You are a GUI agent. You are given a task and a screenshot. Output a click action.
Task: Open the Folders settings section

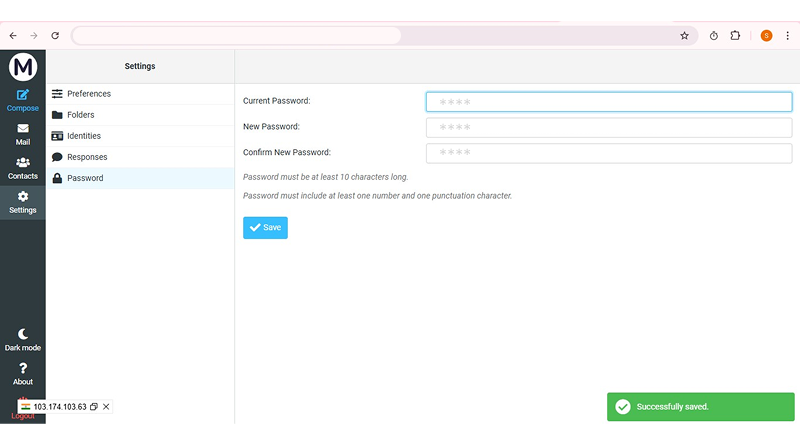pyautogui.click(x=80, y=115)
